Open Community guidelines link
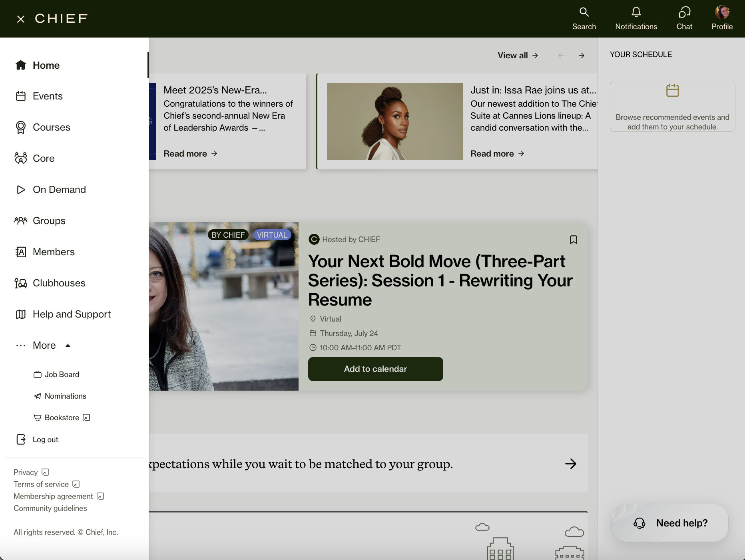The height and width of the screenshot is (560, 745). click(50, 508)
